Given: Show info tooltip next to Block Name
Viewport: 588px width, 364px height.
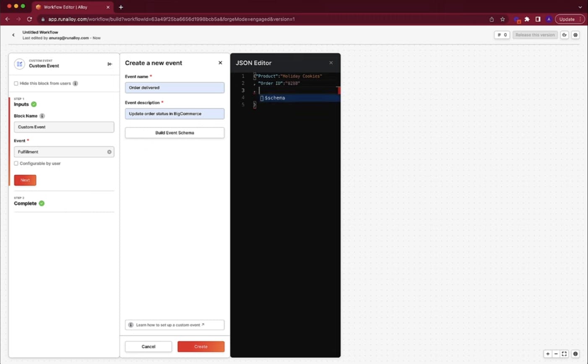Looking at the screenshot, I should (42, 116).
